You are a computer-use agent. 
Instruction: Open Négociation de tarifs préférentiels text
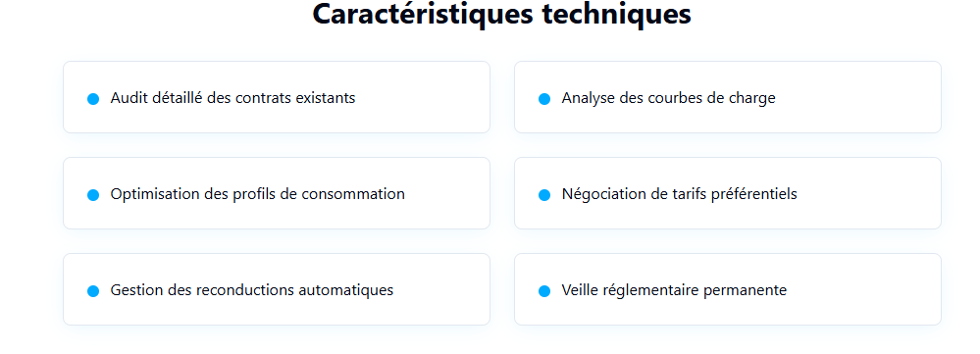(x=680, y=194)
